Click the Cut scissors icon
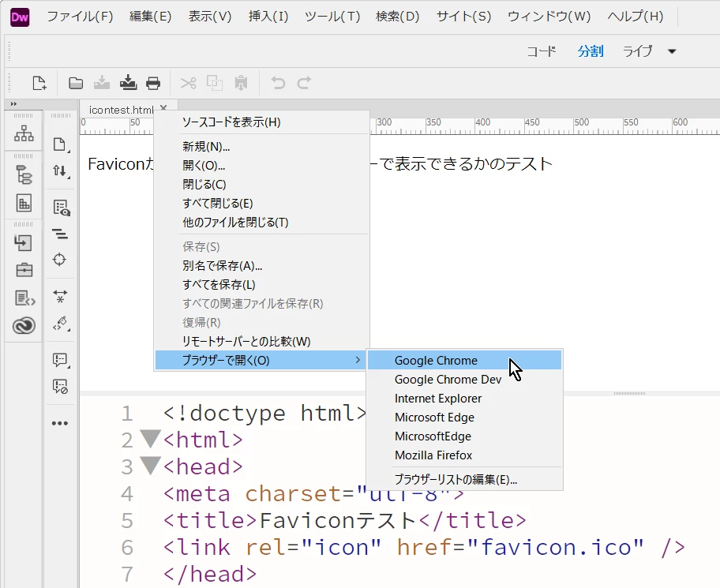 188,83
